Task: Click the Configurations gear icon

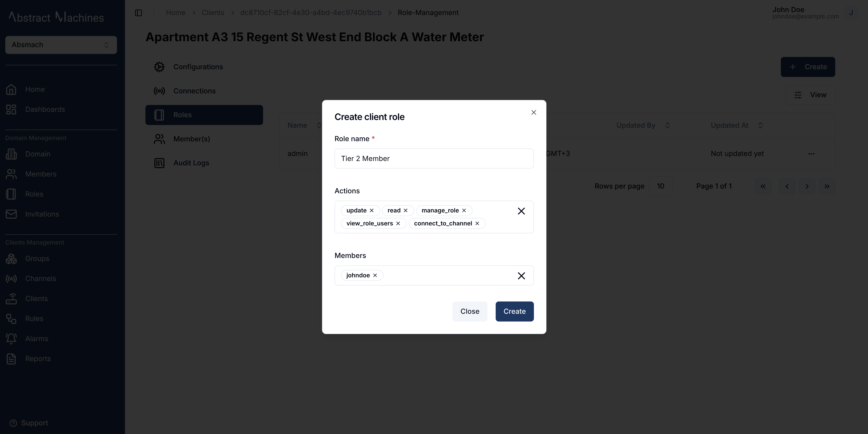Action: tap(159, 67)
